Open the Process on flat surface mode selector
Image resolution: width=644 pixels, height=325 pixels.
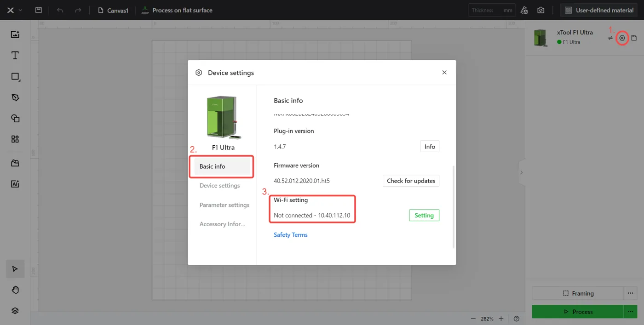(x=177, y=10)
